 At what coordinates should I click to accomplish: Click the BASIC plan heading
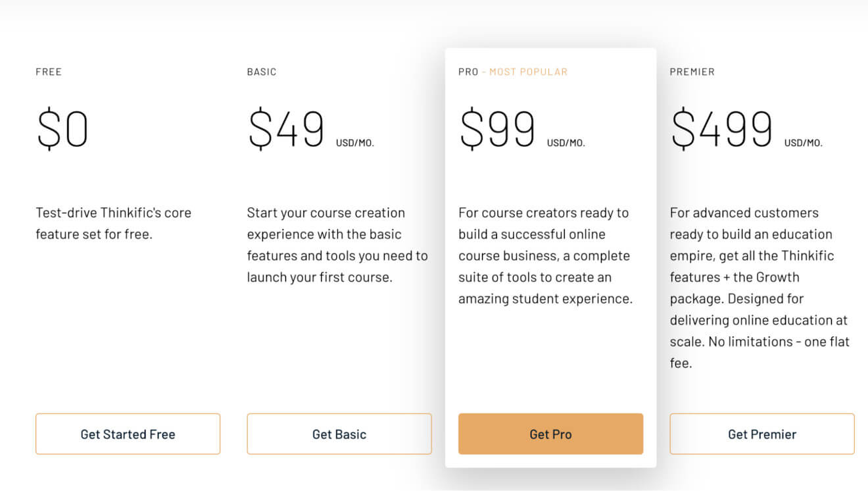262,72
